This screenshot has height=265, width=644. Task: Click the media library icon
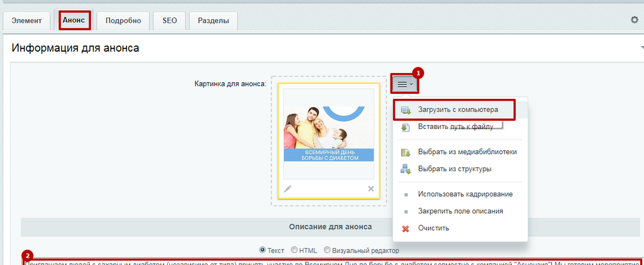click(406, 152)
